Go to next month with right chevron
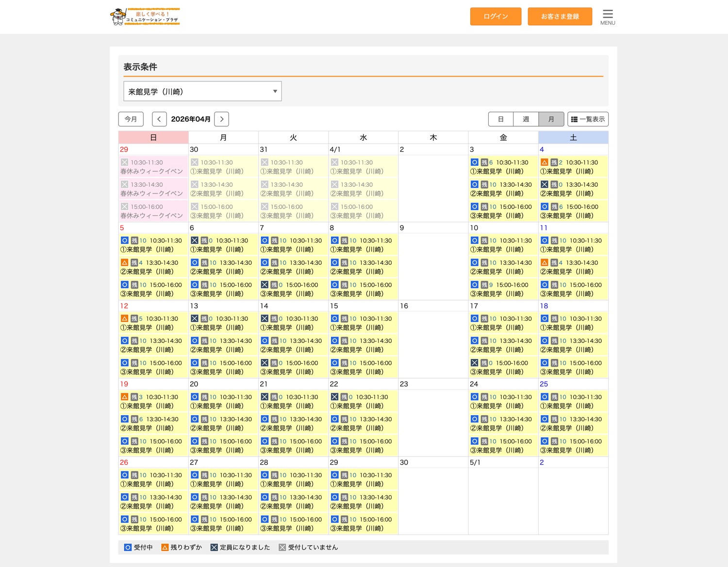Image resolution: width=728 pixels, height=567 pixels. [x=222, y=119]
